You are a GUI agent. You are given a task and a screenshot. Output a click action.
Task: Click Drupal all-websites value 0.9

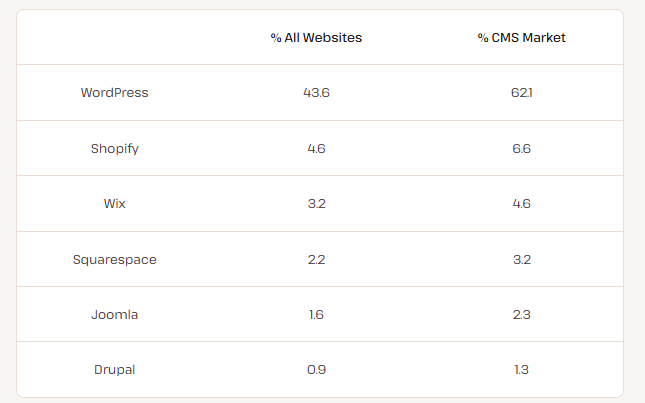click(316, 370)
